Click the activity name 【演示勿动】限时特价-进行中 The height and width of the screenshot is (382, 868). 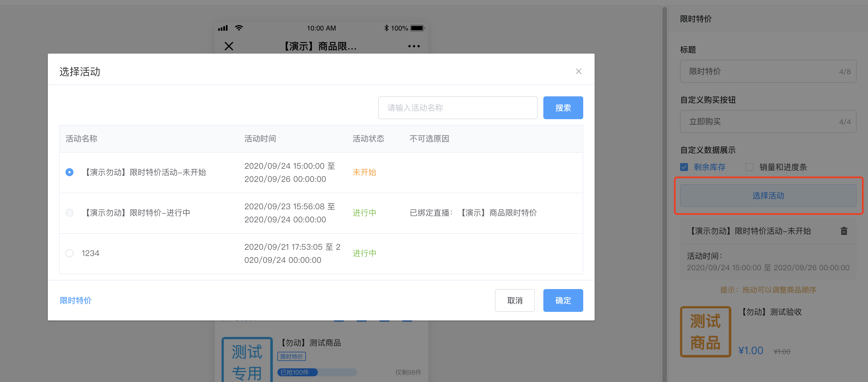[x=136, y=213]
